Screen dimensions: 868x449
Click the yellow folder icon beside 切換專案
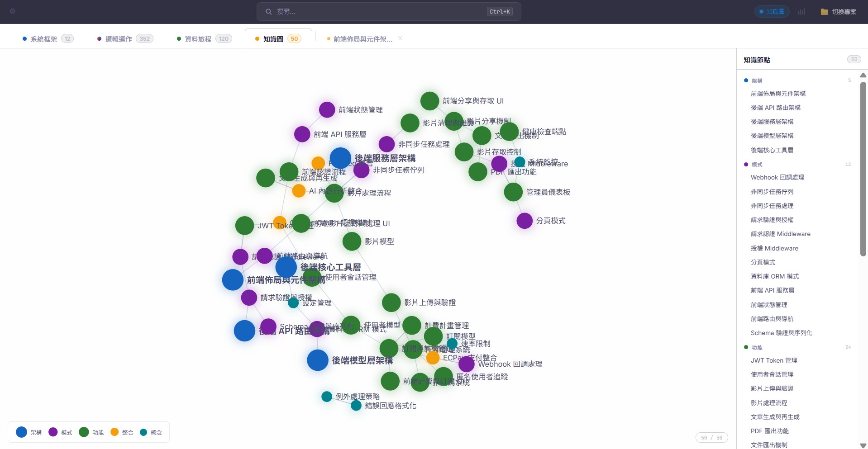(825, 11)
